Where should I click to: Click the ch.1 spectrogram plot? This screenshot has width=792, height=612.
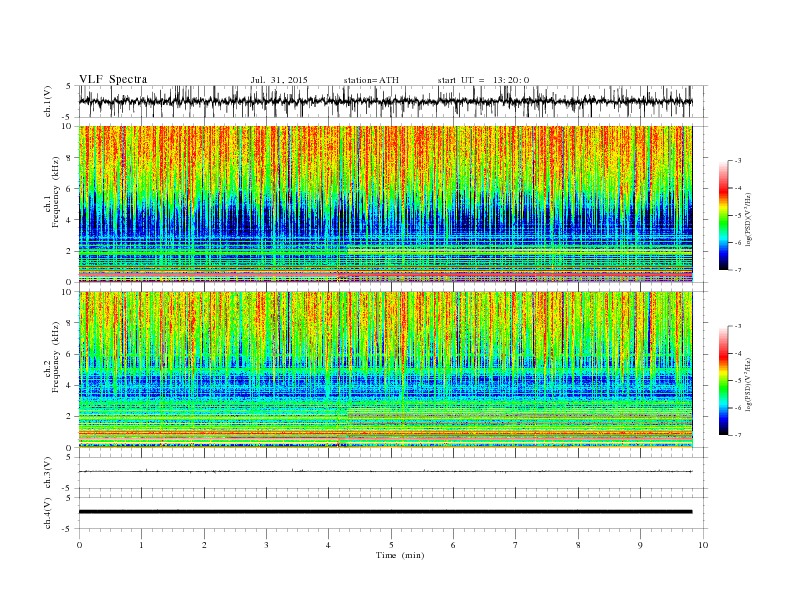click(386, 204)
